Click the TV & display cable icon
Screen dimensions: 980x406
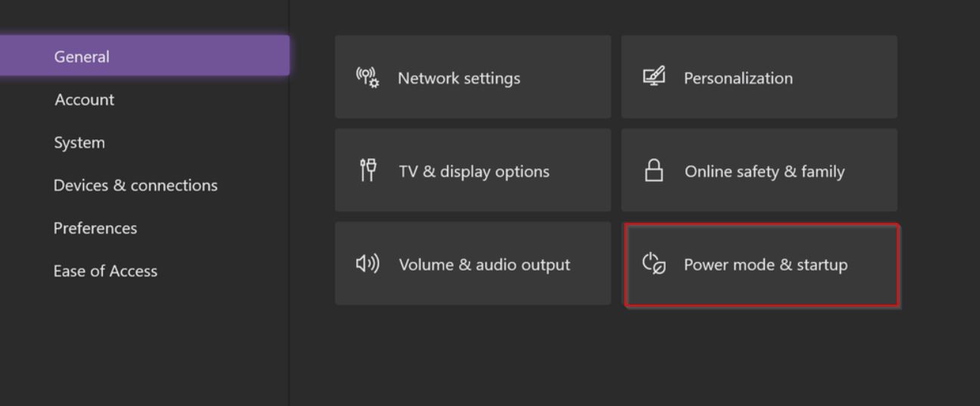pyautogui.click(x=368, y=171)
